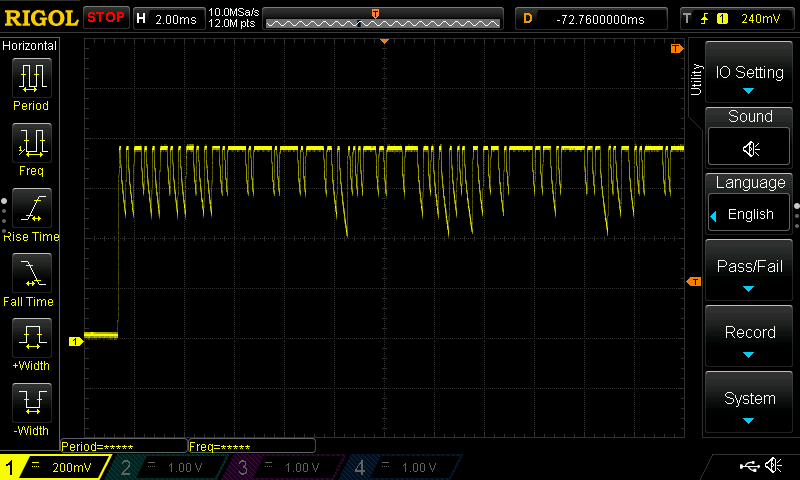Click the waveform memory overview bar
This screenshot has width=800, height=480.
[x=383, y=19]
